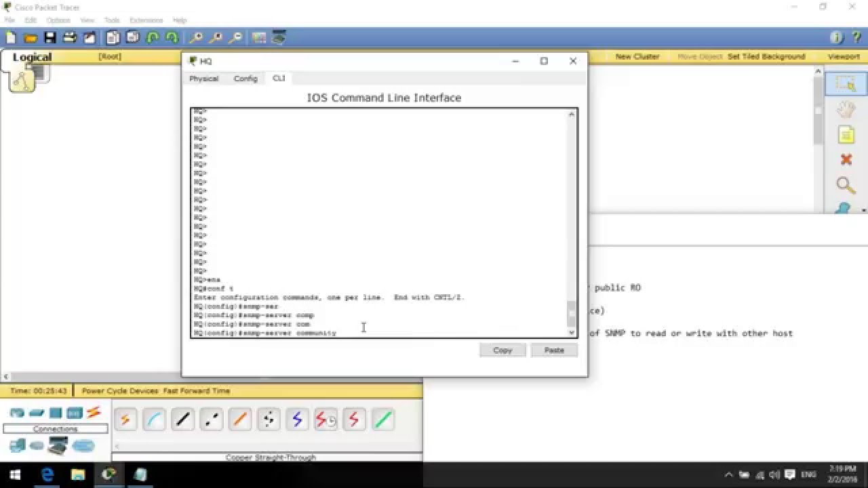Screen dimensions: 868x488
Task: Select the CLI tab in HQ window
Action: [x=279, y=78]
